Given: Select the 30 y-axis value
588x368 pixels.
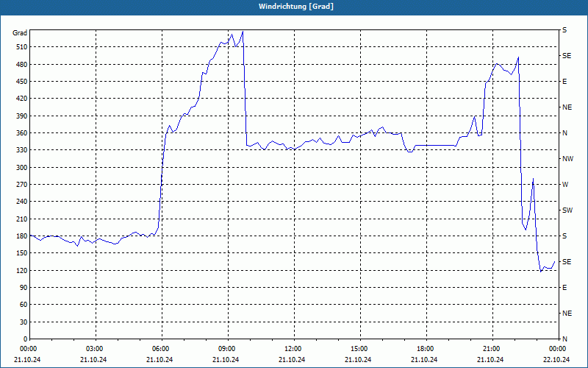Looking at the screenshot, I should 24,322.
